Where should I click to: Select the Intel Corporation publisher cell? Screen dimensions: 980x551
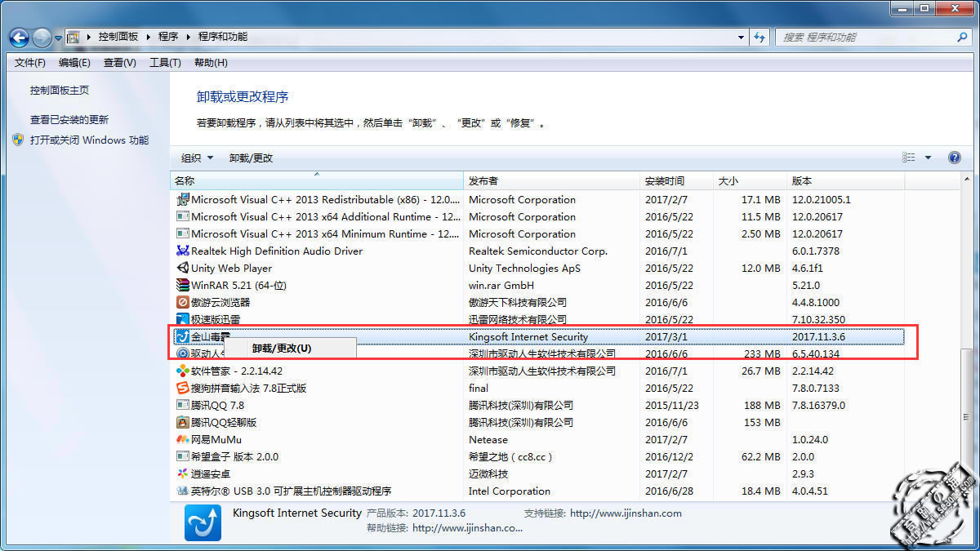coord(510,491)
